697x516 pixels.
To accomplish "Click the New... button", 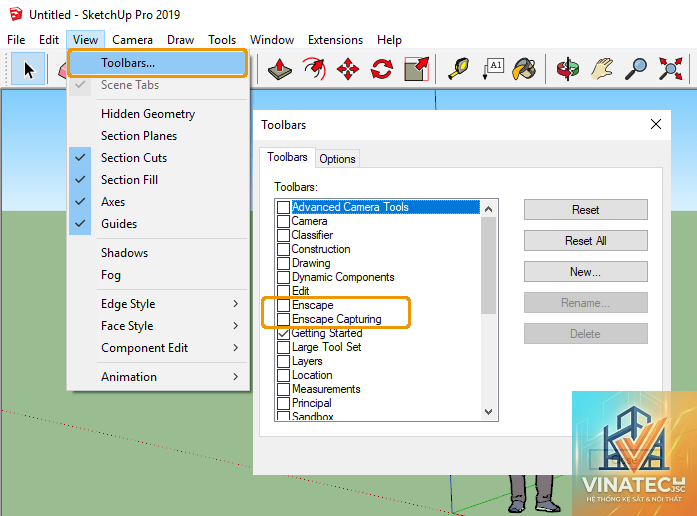I will (585, 272).
